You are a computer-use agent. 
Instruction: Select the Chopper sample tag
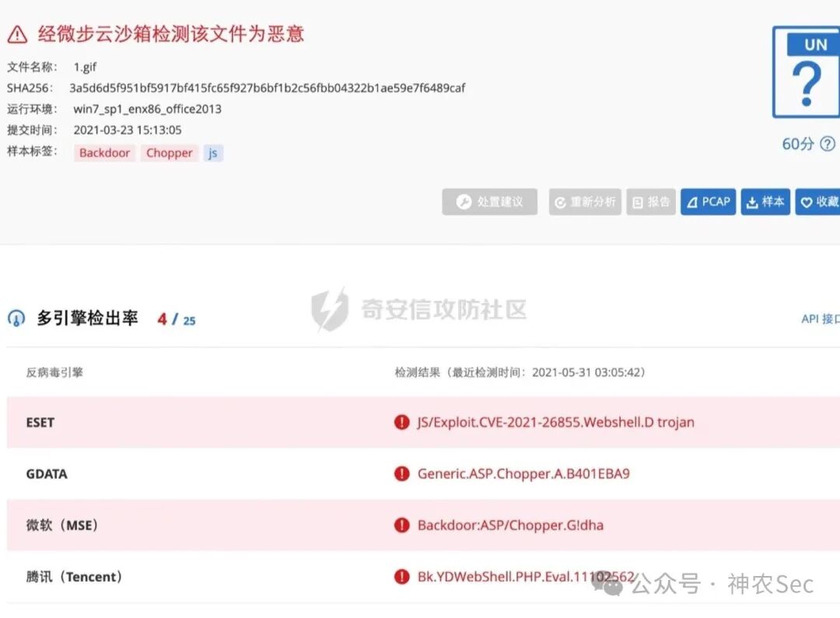click(169, 152)
